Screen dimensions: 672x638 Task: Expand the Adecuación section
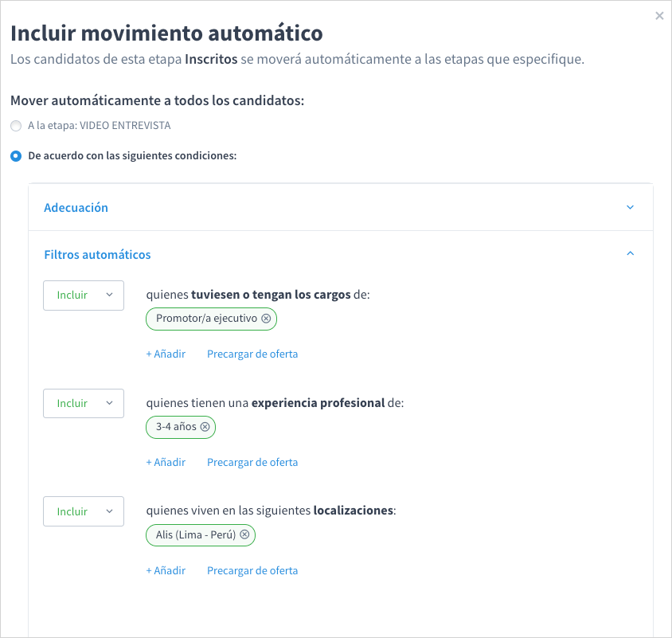(x=76, y=207)
